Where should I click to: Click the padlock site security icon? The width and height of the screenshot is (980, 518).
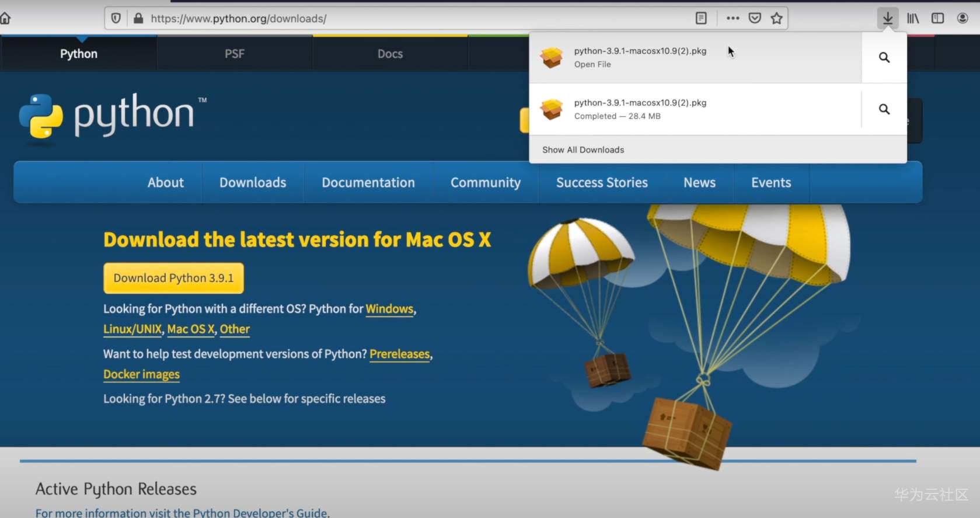click(138, 19)
